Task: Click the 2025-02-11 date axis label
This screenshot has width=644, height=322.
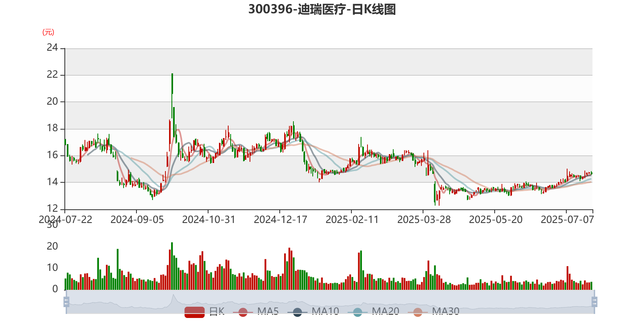Action: [x=352, y=220]
